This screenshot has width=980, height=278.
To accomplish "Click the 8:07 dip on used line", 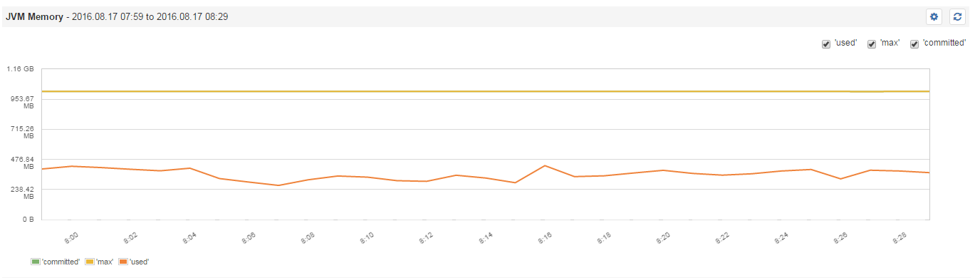I will click(278, 185).
